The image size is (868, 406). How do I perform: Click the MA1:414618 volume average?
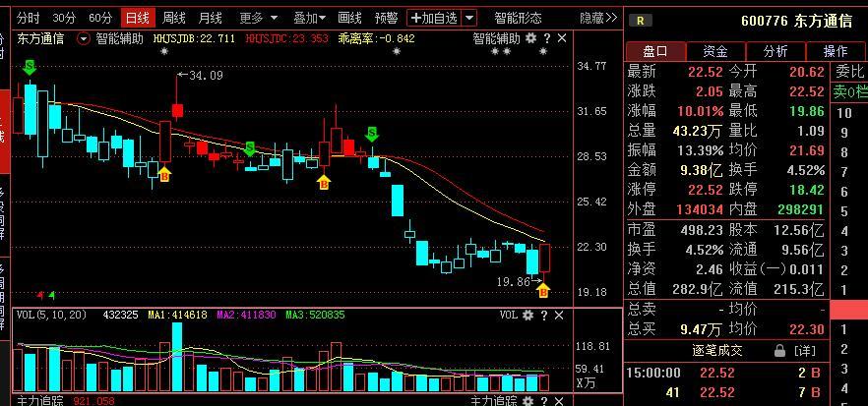(177, 315)
